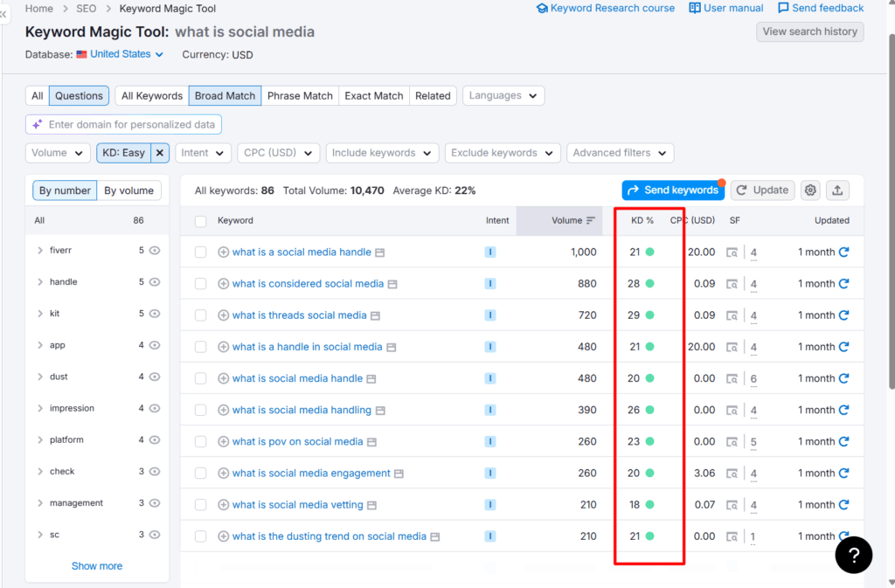The image size is (895, 588).
Task: Add 'what is the dusting trend' plus icon
Action: [223, 536]
